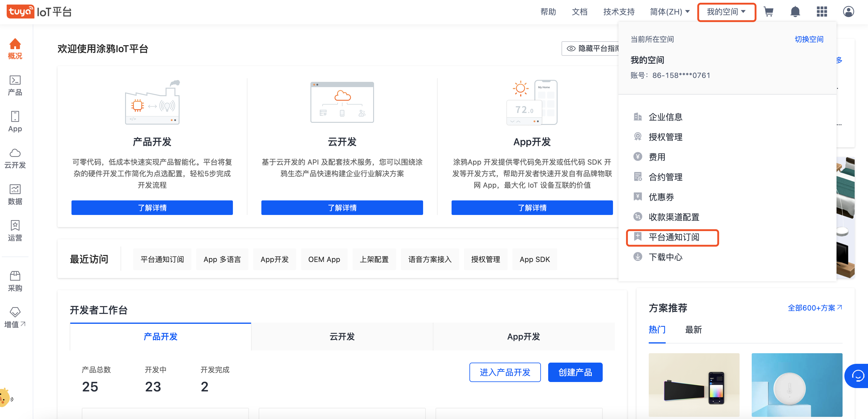
Task: Hide the platform guide with 隐藏平台指南
Action: click(x=590, y=49)
